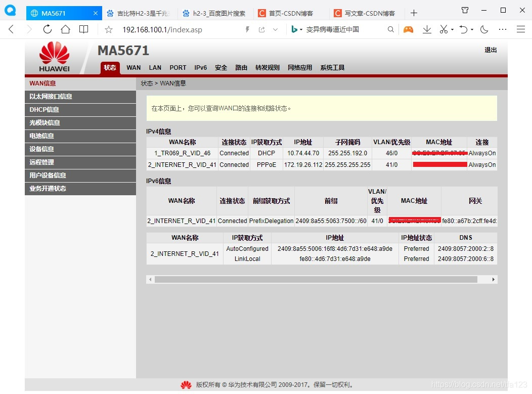Click the AutoConfigured cell
The width and height of the screenshot is (532, 394).
(247, 249)
